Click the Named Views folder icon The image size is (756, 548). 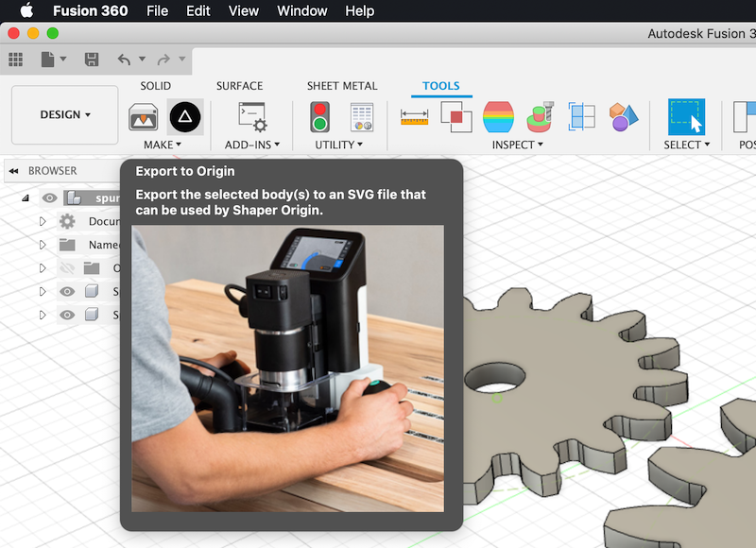pos(67,245)
